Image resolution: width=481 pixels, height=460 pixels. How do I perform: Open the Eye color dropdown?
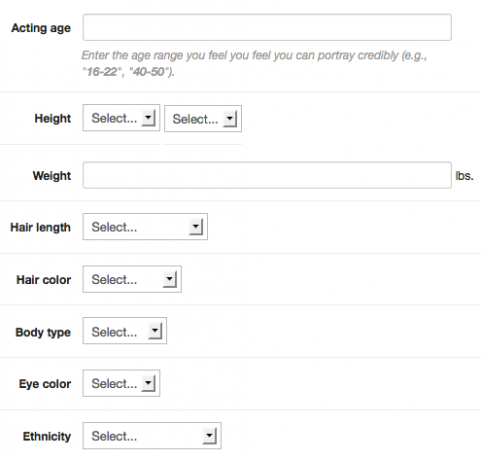pos(121,383)
